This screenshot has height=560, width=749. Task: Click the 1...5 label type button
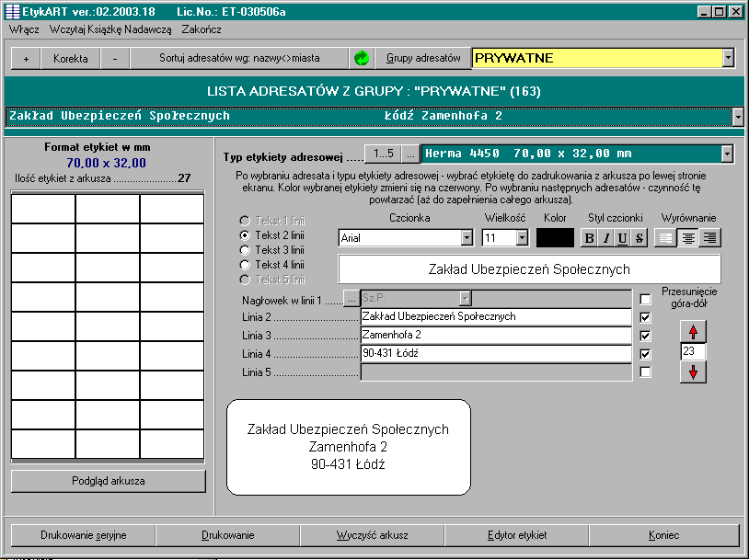(x=383, y=154)
